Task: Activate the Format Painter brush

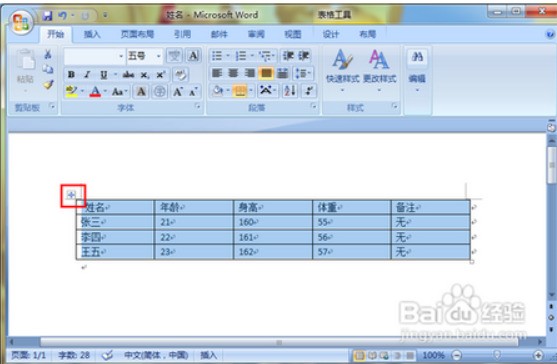Action: point(48,85)
